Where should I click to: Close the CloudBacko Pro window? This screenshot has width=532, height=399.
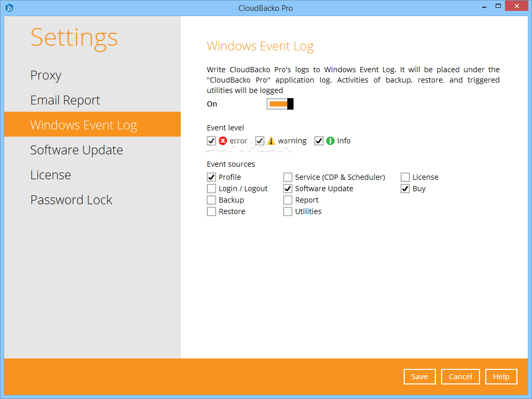pyautogui.click(x=517, y=6)
